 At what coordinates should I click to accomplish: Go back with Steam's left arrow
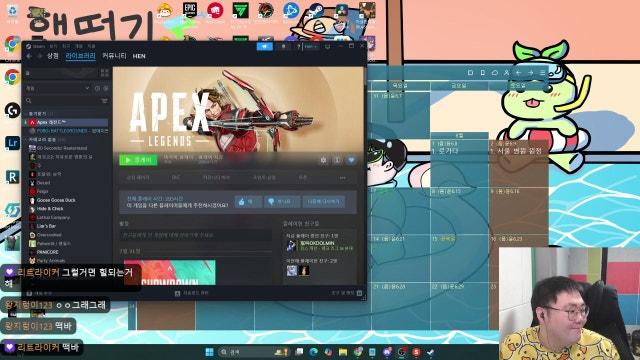pyautogui.click(x=29, y=56)
